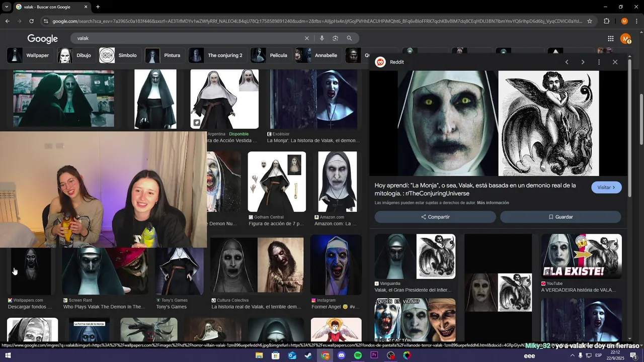Reload the Google search page
The width and height of the screenshot is (644, 362).
(x=31, y=21)
